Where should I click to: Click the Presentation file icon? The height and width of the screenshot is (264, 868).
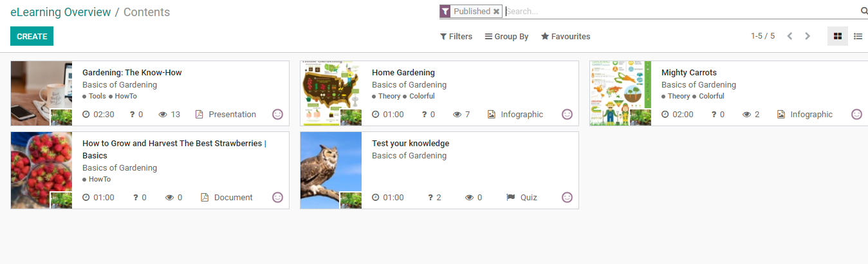pos(199,115)
